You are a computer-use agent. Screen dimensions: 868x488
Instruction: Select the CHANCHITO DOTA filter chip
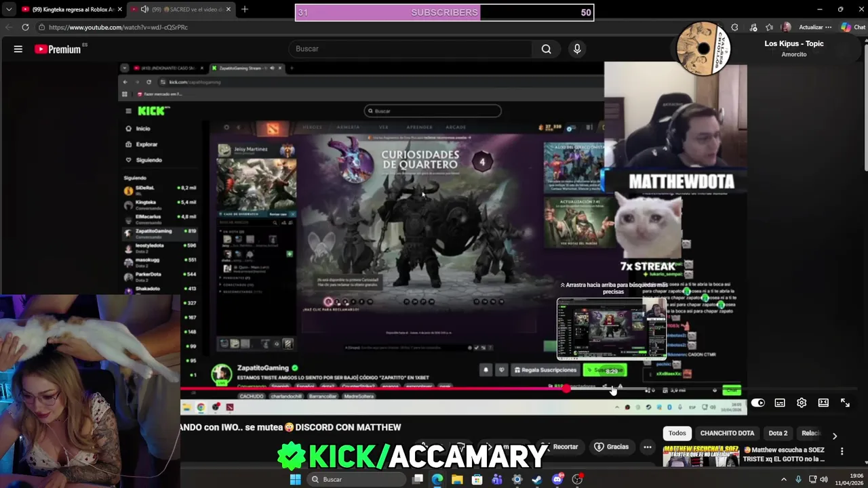coord(727,433)
